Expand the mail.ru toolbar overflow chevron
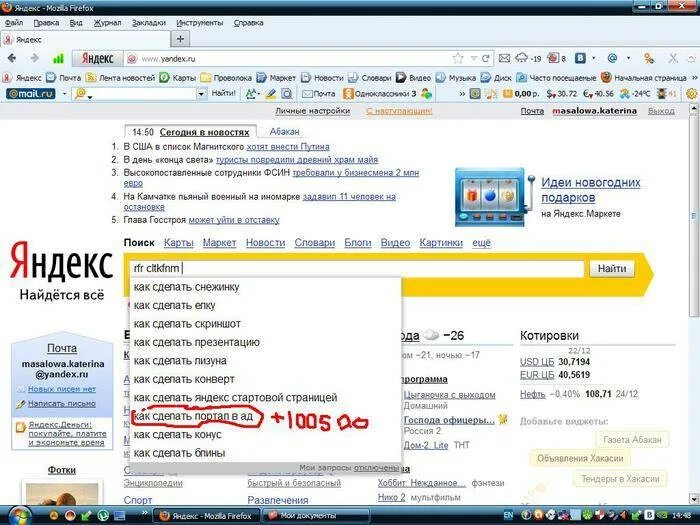 click(462, 94)
